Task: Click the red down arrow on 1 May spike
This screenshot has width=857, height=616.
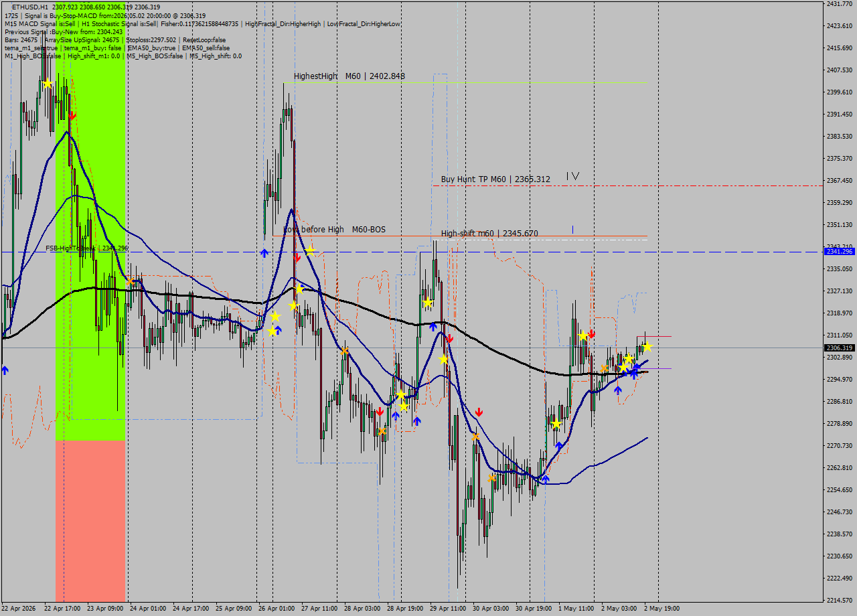Action: point(592,333)
